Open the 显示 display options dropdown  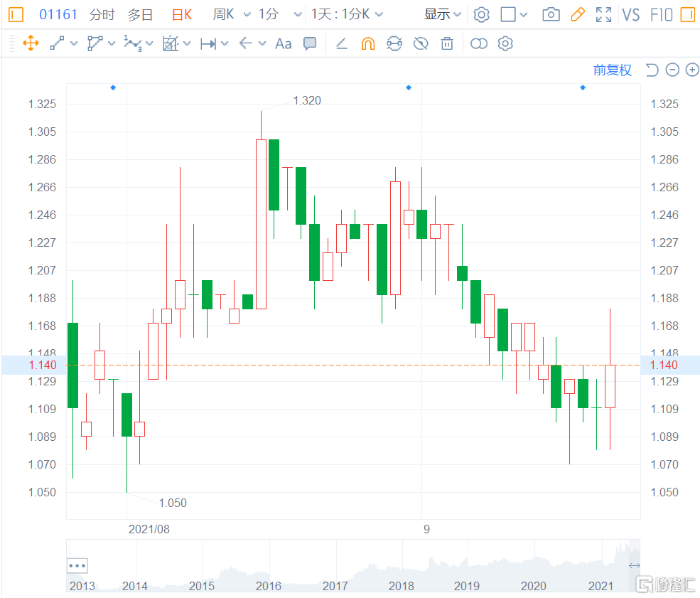point(442,15)
